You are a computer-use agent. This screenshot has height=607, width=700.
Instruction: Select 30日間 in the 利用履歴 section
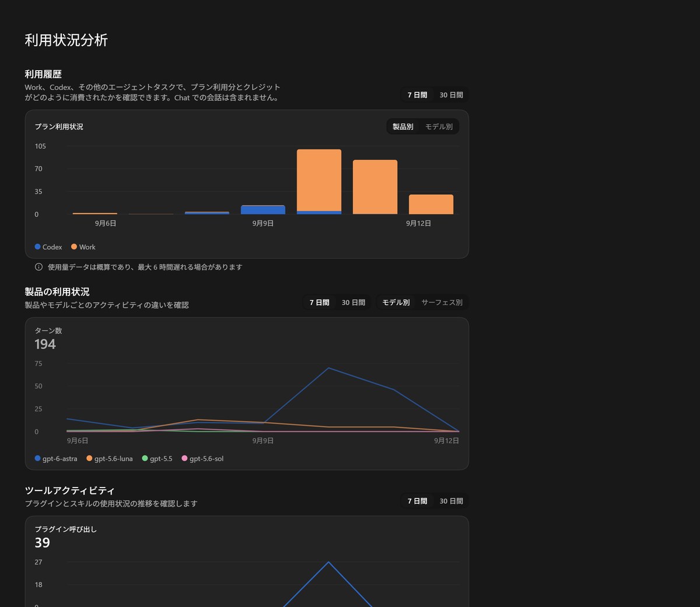click(x=451, y=94)
